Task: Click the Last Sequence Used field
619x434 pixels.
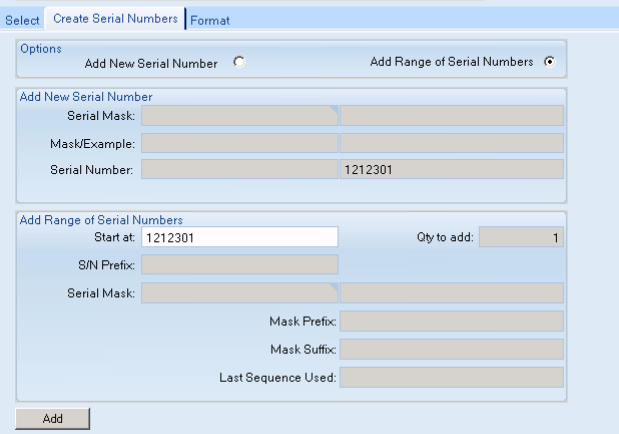Action: point(452,378)
